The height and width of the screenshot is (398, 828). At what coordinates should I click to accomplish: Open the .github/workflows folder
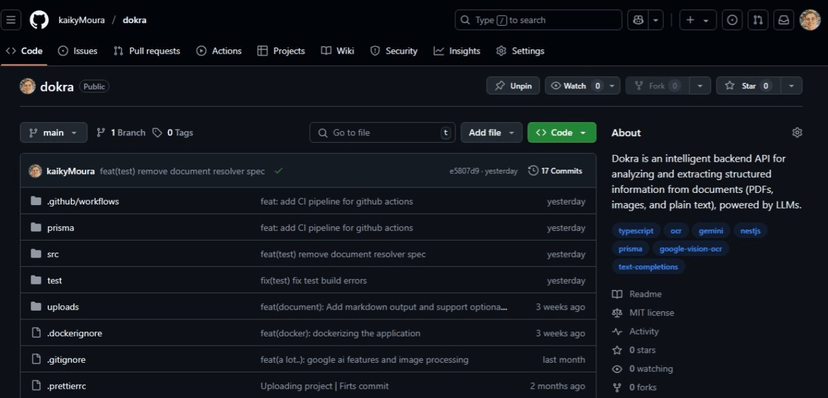tap(83, 201)
